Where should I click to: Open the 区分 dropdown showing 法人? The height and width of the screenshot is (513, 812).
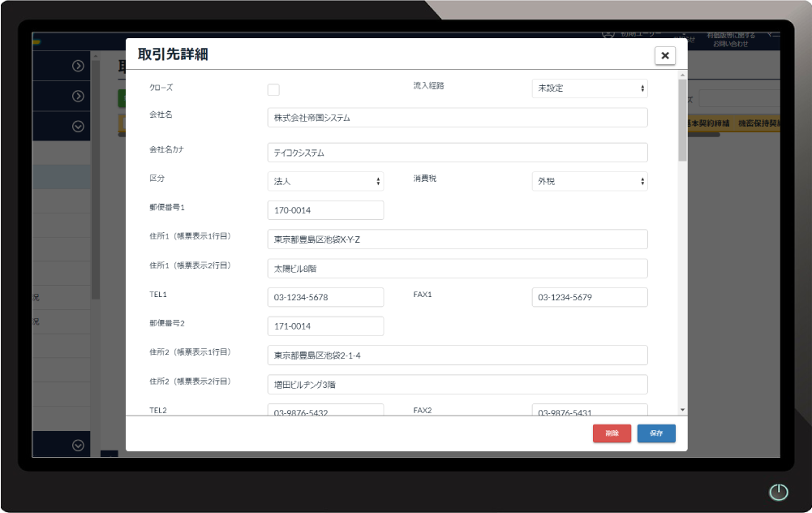point(325,181)
